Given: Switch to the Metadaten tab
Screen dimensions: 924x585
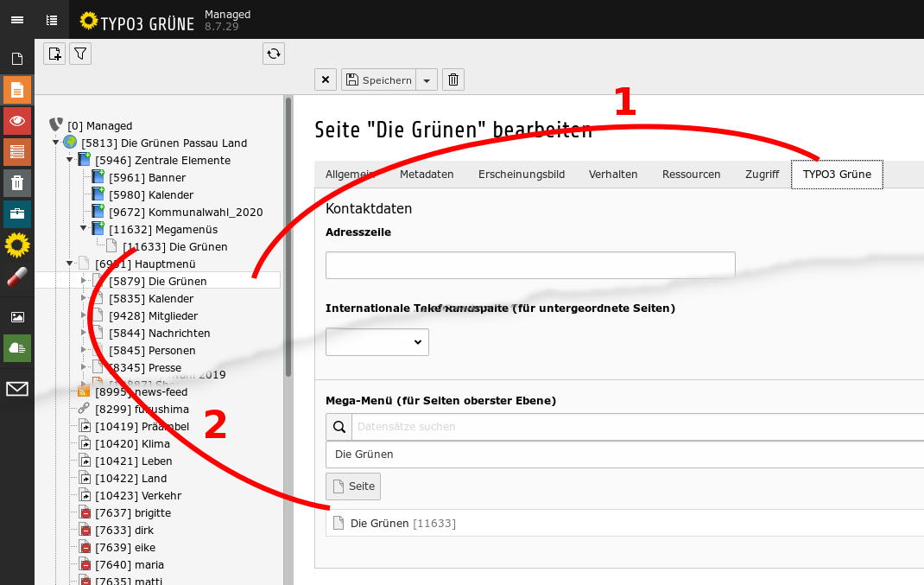Looking at the screenshot, I should (x=427, y=174).
